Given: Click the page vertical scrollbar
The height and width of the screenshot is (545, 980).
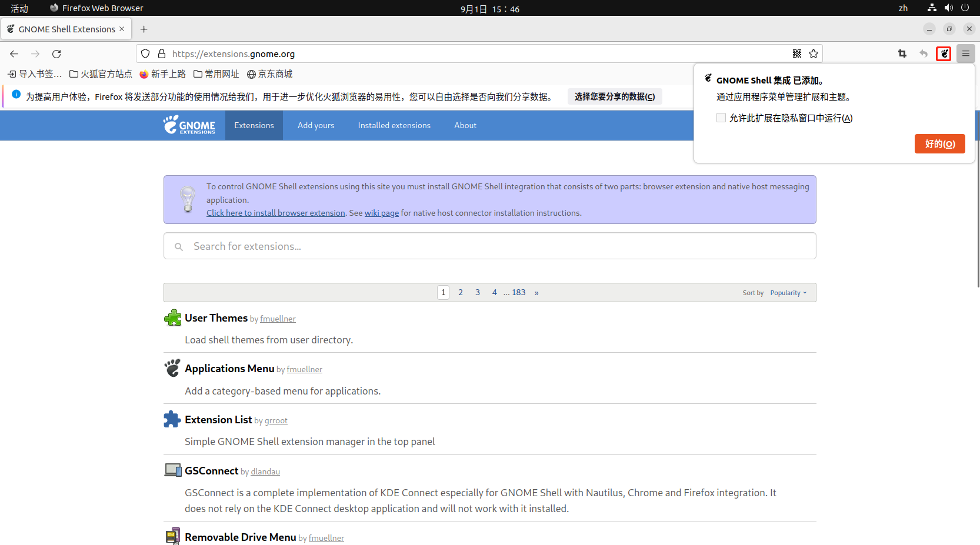Looking at the screenshot, I should click(x=978, y=200).
